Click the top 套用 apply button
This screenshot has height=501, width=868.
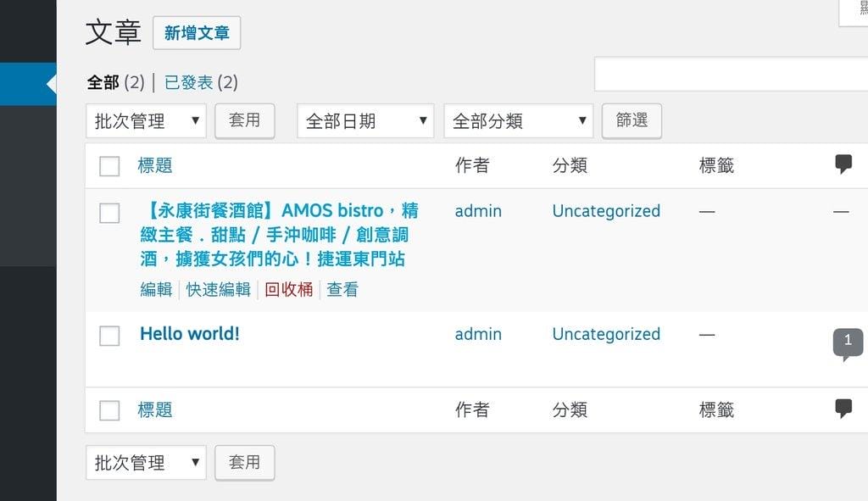click(245, 120)
